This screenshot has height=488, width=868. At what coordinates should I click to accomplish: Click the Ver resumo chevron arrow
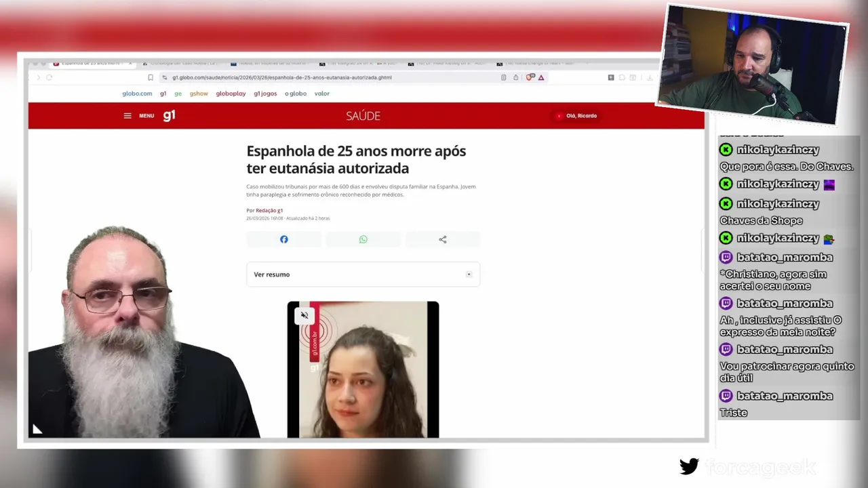469,274
